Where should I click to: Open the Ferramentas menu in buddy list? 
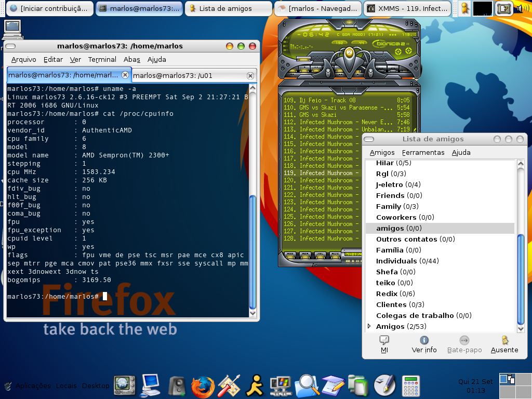pos(423,152)
